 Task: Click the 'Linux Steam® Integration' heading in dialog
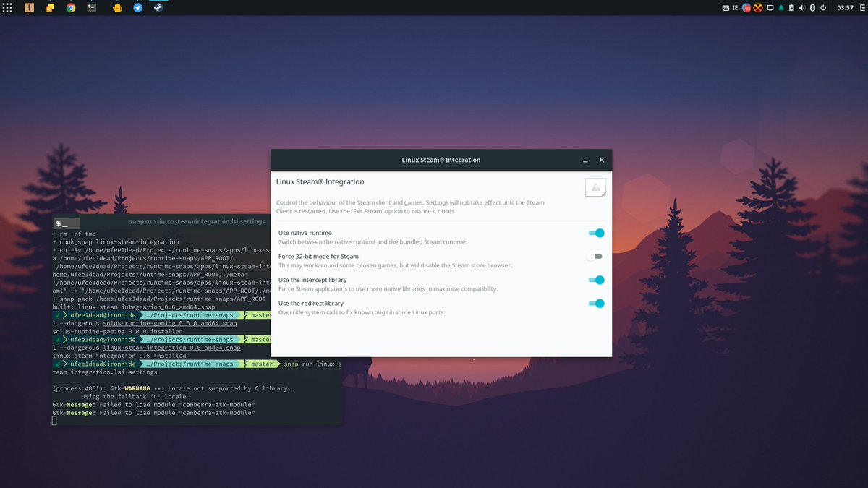click(320, 181)
